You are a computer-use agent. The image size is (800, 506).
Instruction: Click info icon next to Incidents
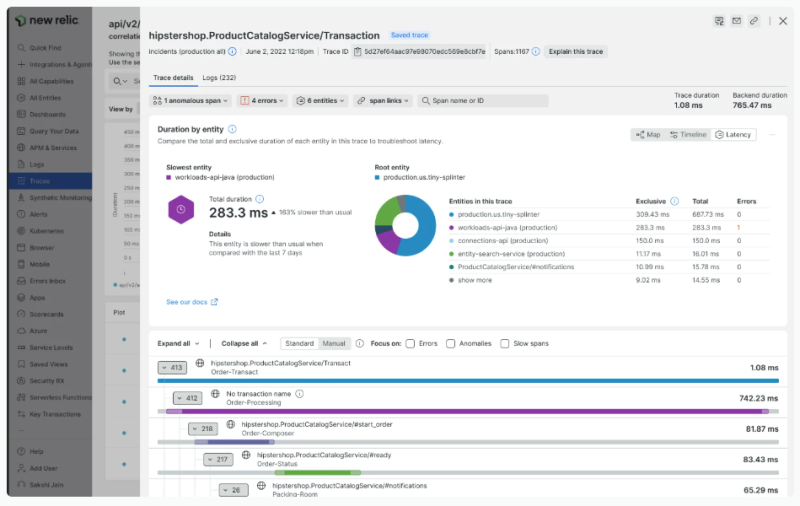click(x=232, y=52)
